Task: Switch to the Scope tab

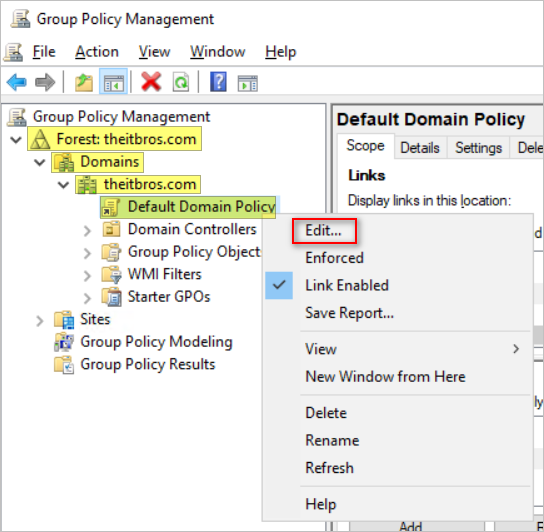Action: 366,146
